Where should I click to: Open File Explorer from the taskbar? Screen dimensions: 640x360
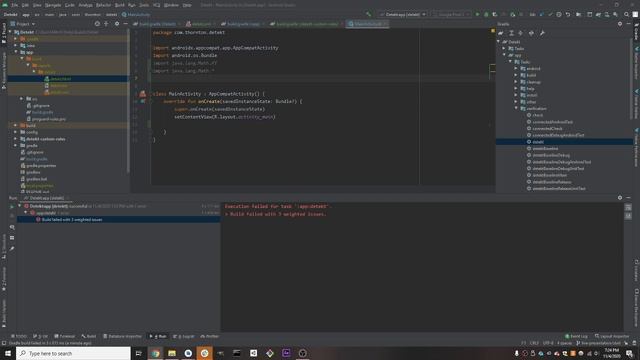click(x=172, y=353)
